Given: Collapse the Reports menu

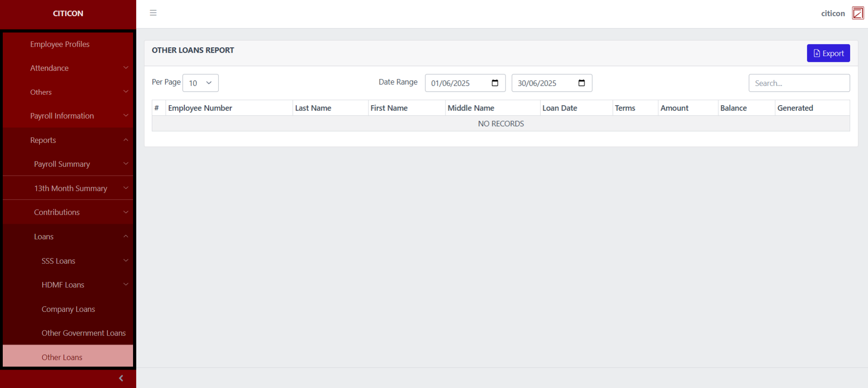Looking at the screenshot, I should (x=68, y=140).
